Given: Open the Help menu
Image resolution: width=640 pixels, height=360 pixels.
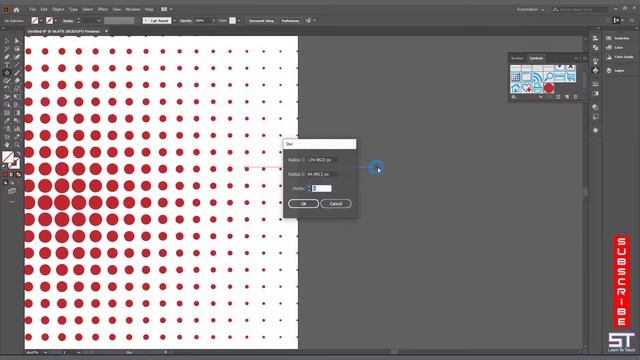Looking at the screenshot, I should click(149, 9).
